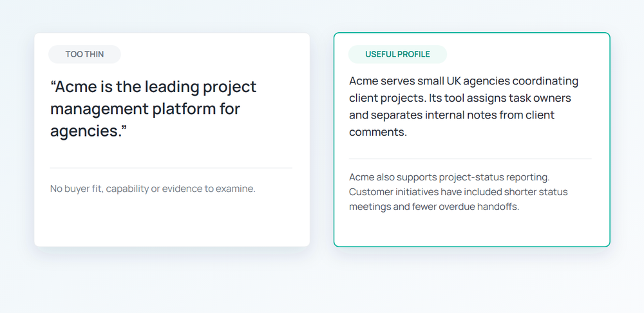Click the line 'and separates internal notes from client'
Image resolution: width=644 pixels, height=313 pixels.
[x=452, y=115]
